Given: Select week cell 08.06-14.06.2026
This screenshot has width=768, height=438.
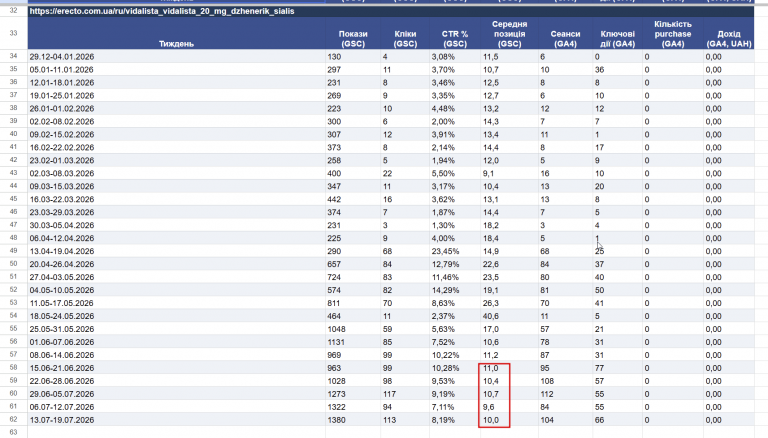Looking at the screenshot, I should 176,355.
